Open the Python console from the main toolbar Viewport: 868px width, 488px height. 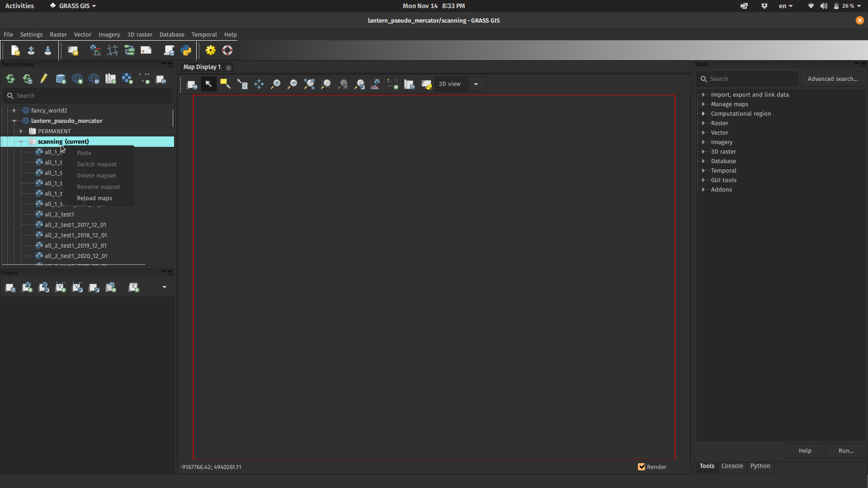[186, 50]
